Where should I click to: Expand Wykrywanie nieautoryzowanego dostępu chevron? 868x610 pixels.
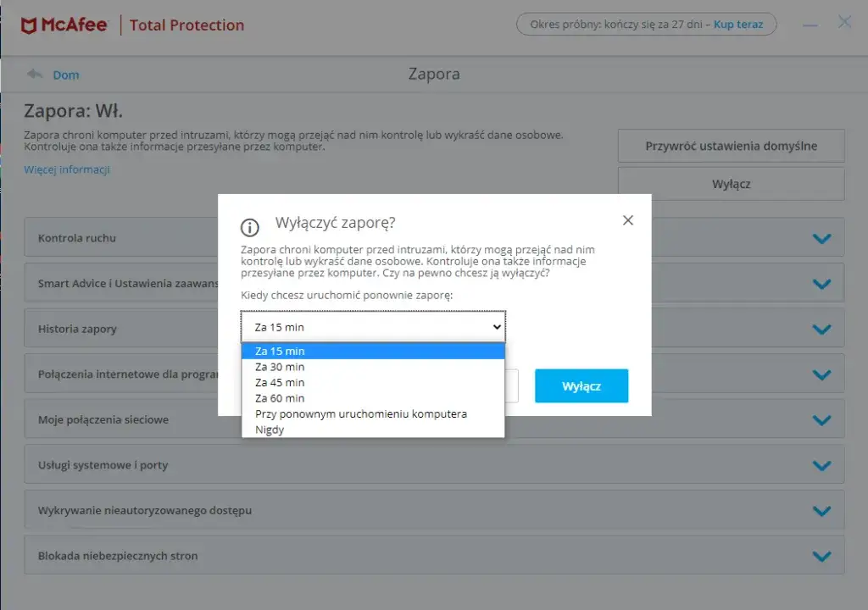pos(821,511)
